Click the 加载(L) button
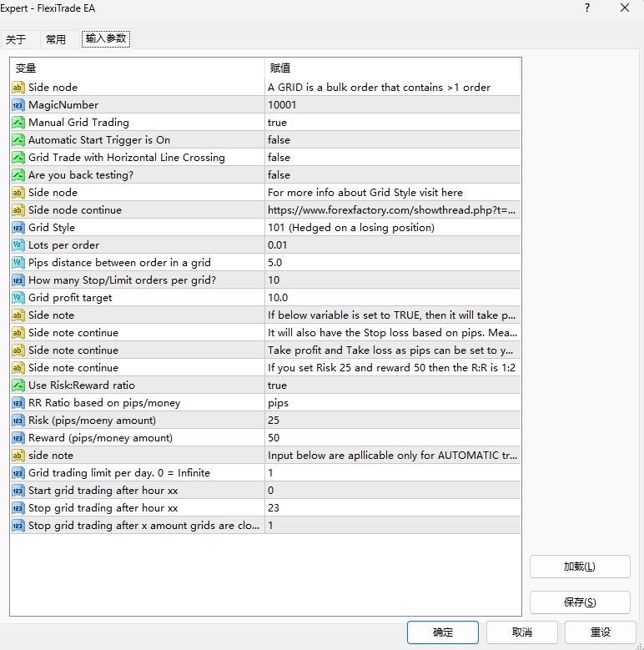 (x=580, y=567)
